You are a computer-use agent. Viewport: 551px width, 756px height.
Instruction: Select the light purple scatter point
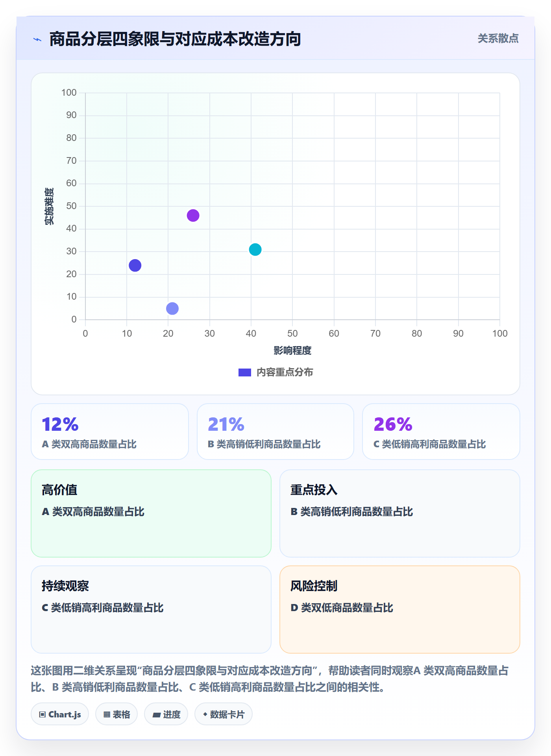point(172,308)
